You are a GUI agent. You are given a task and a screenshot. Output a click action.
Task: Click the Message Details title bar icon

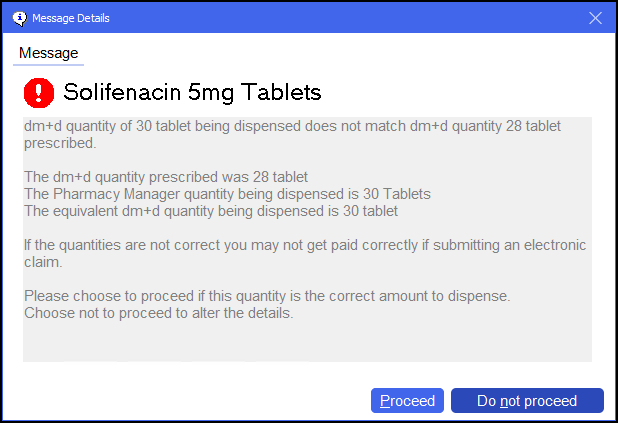coord(19,18)
